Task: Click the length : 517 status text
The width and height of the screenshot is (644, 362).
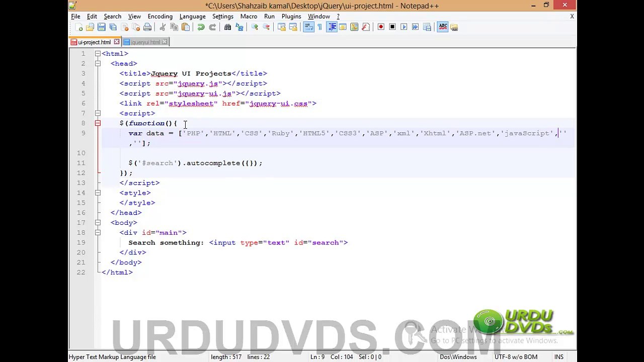Action: tap(226, 357)
